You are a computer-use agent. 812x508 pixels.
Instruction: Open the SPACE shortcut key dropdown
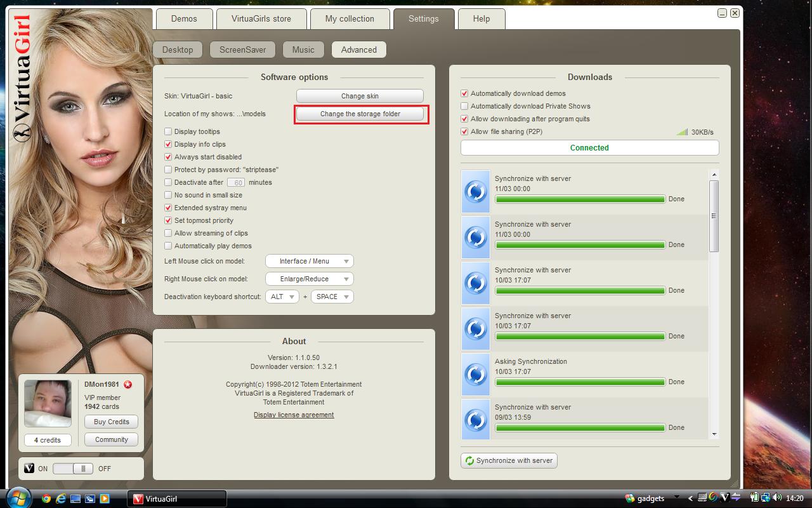332,297
